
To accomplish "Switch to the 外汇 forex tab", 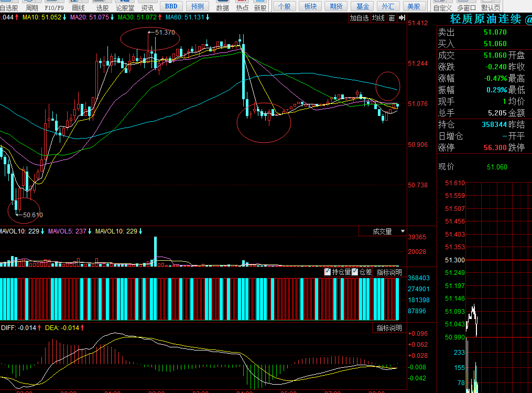I will coord(388,6).
